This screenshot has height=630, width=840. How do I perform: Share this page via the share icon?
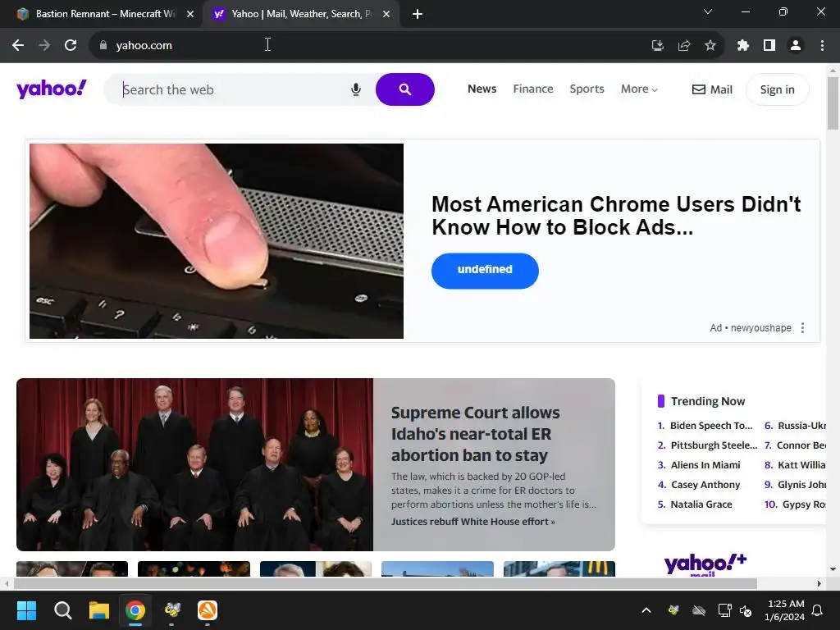pyautogui.click(x=683, y=46)
